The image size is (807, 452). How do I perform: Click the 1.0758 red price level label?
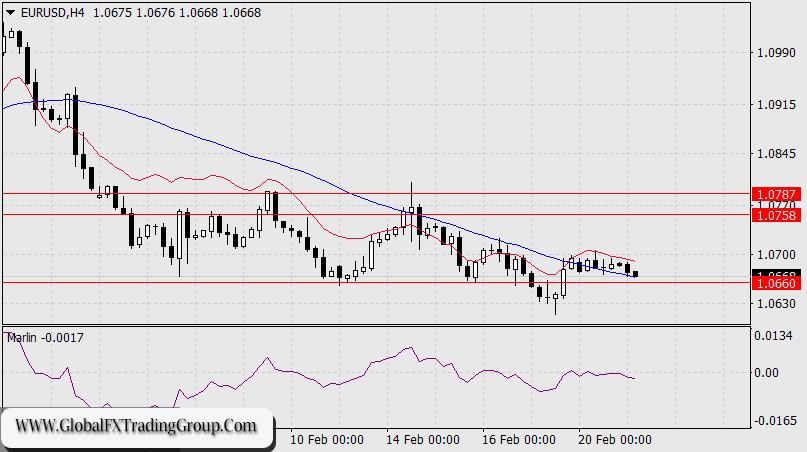coord(777,215)
